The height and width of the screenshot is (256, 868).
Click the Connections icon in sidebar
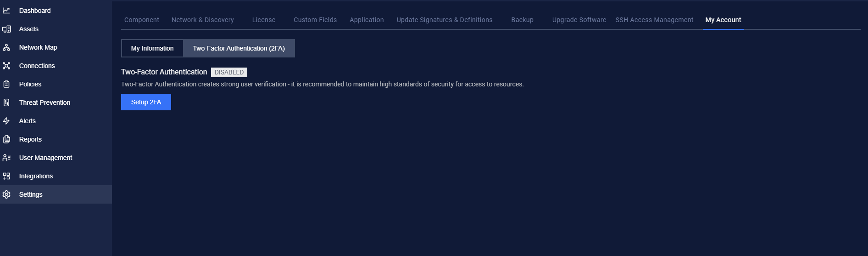6,66
